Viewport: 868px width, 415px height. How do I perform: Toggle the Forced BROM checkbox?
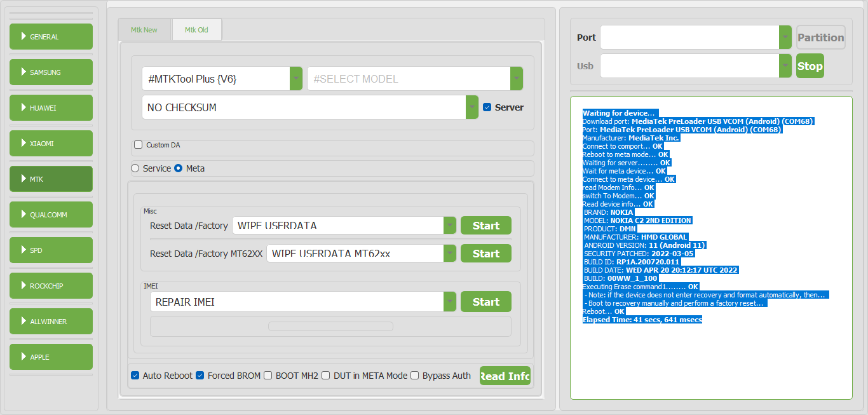click(200, 376)
